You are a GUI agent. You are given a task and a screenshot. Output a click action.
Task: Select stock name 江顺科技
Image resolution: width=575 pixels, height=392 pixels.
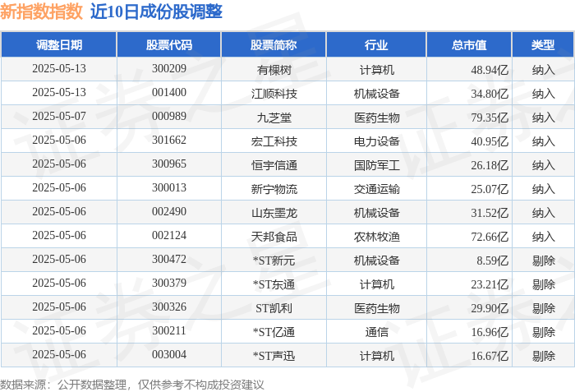[x=274, y=93]
